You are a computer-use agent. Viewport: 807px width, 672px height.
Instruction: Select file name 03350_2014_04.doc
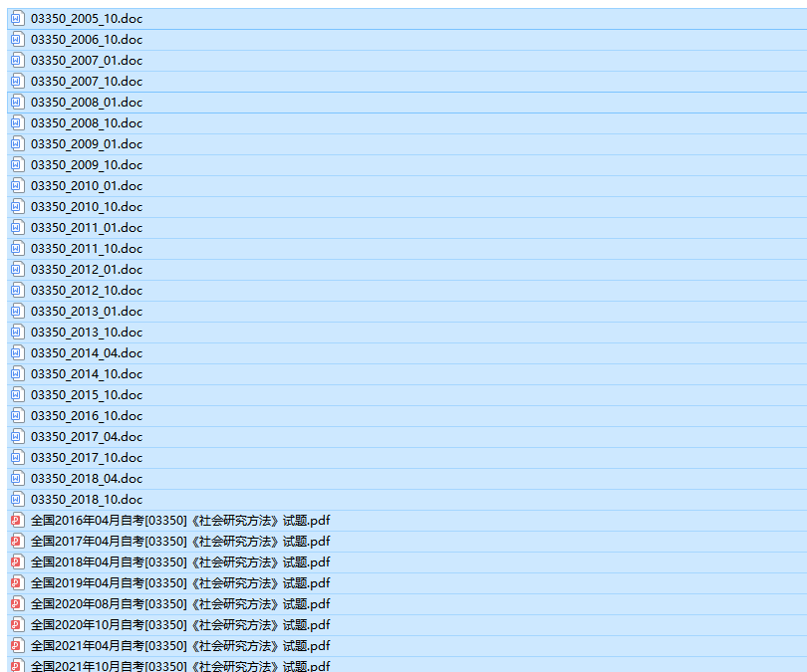[x=87, y=353]
